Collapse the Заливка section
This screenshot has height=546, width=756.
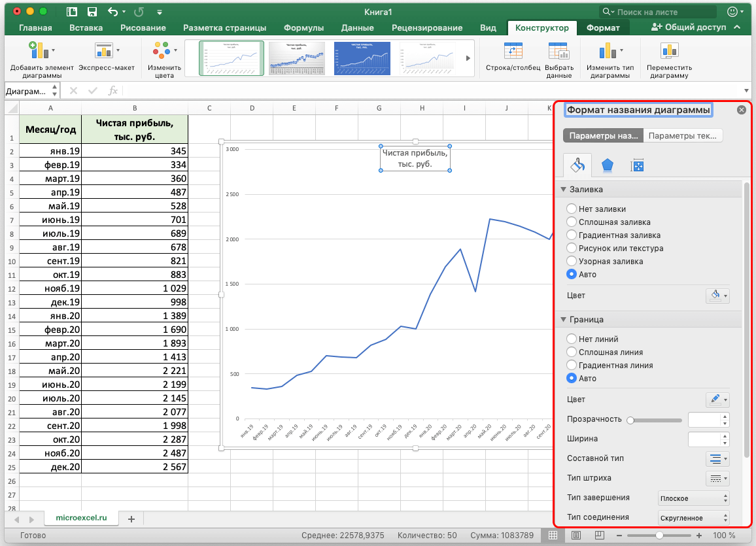pos(563,190)
